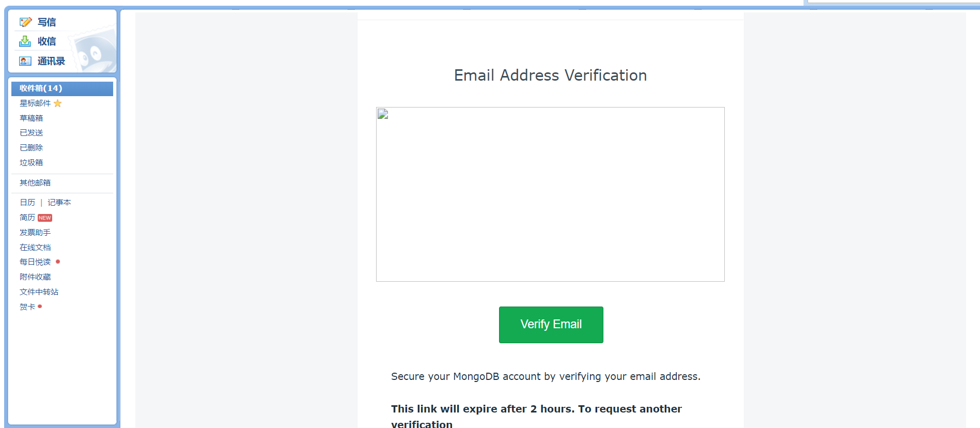Open the calendar link 日历
This screenshot has width=980, height=428.
pos(27,203)
